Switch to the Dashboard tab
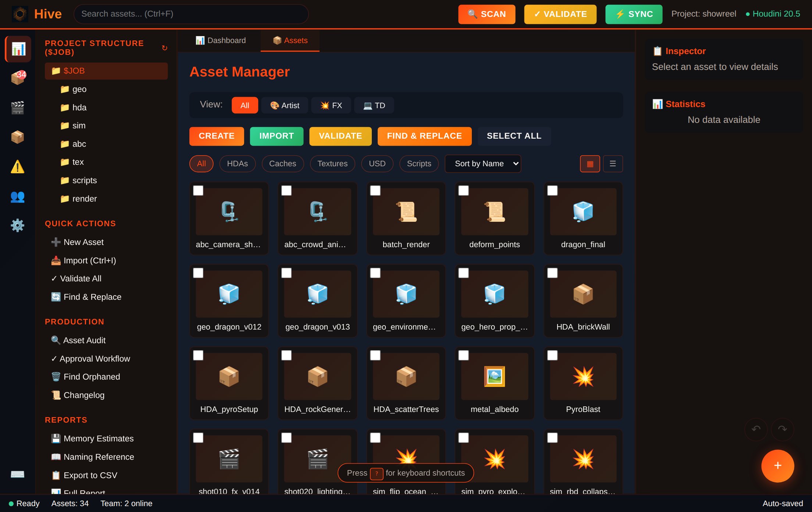 [221, 40]
